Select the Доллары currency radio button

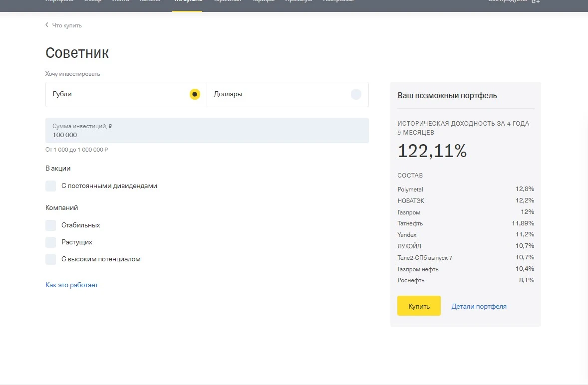point(356,94)
